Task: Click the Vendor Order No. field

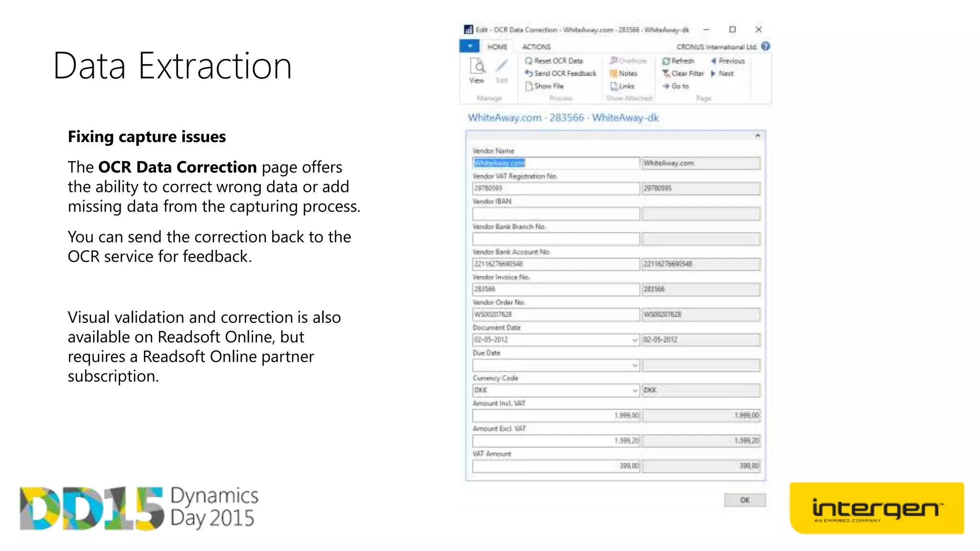Action: pyautogui.click(x=556, y=315)
